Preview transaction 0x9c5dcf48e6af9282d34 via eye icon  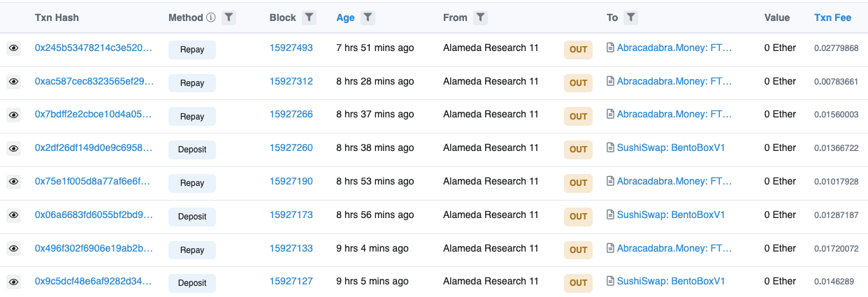13,282
